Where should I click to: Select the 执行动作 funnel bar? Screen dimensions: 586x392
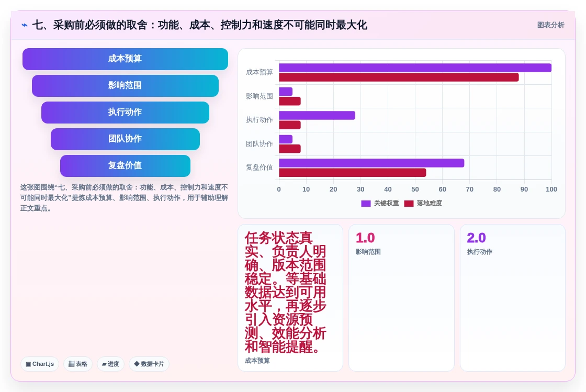pos(125,113)
